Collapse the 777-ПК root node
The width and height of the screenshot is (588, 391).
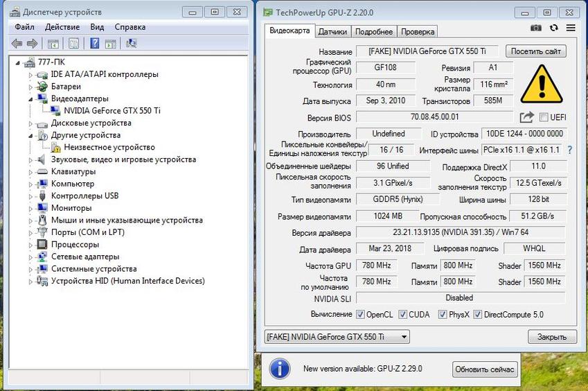coord(17,63)
